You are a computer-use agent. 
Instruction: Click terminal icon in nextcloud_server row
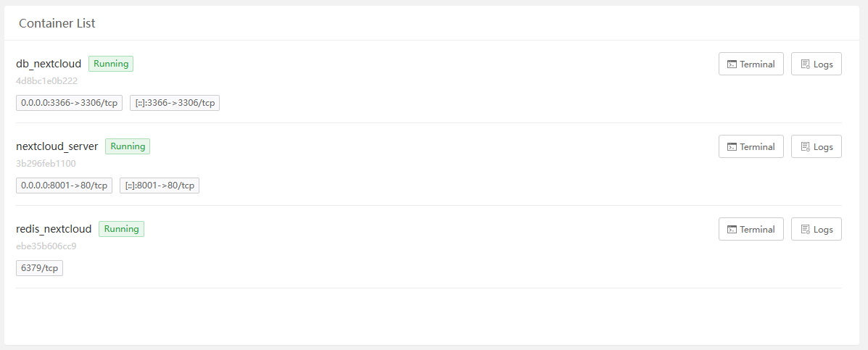click(732, 147)
